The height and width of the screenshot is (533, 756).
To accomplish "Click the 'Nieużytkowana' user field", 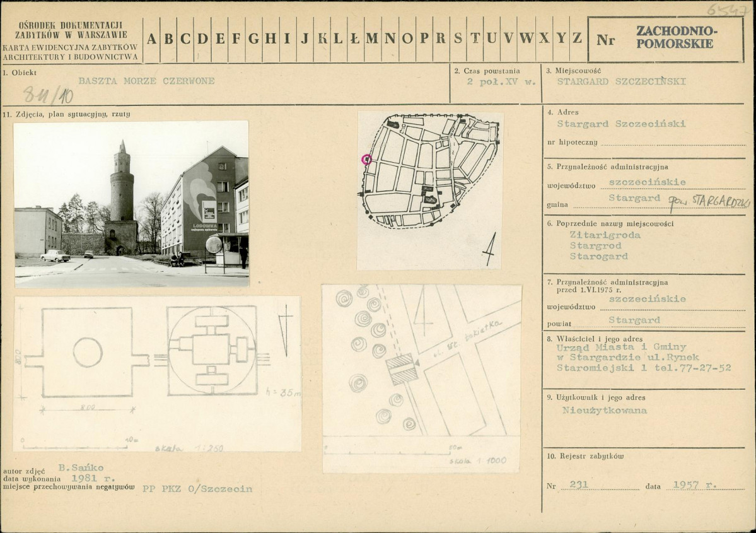I will click(596, 410).
